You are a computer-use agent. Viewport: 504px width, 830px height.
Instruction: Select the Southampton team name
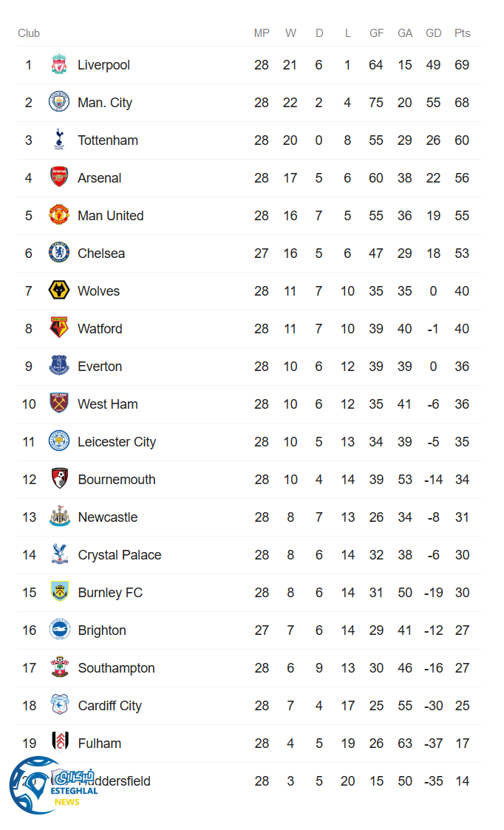(x=117, y=668)
